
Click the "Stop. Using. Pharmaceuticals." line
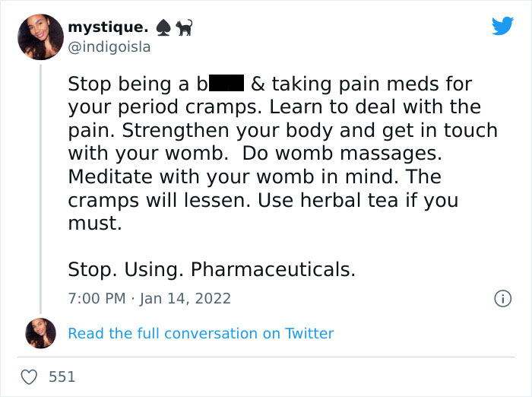coord(211,269)
